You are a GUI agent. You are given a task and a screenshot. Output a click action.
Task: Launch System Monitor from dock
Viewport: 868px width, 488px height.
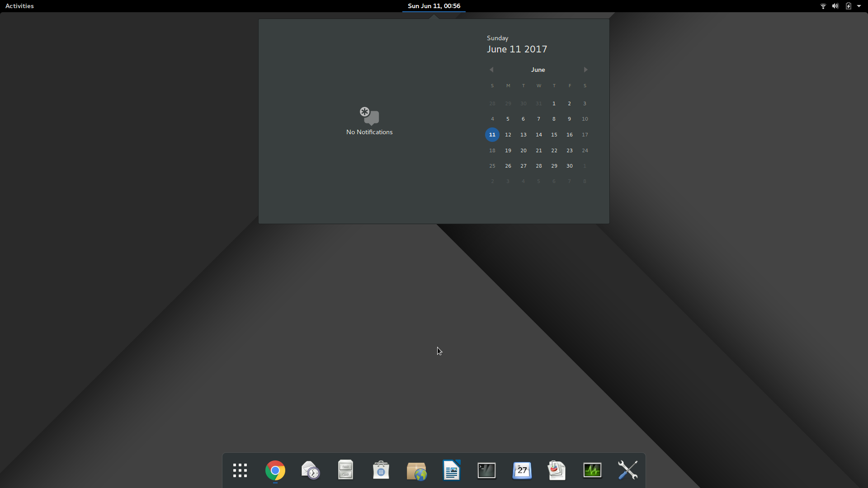pyautogui.click(x=592, y=470)
